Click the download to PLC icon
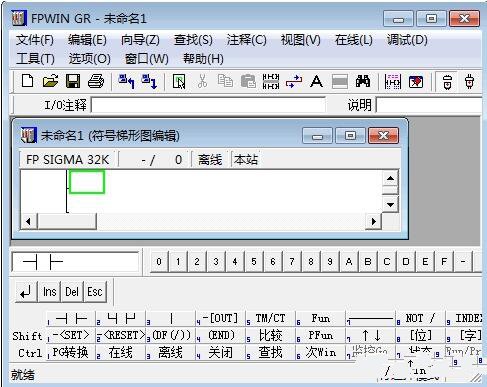 click(149, 81)
